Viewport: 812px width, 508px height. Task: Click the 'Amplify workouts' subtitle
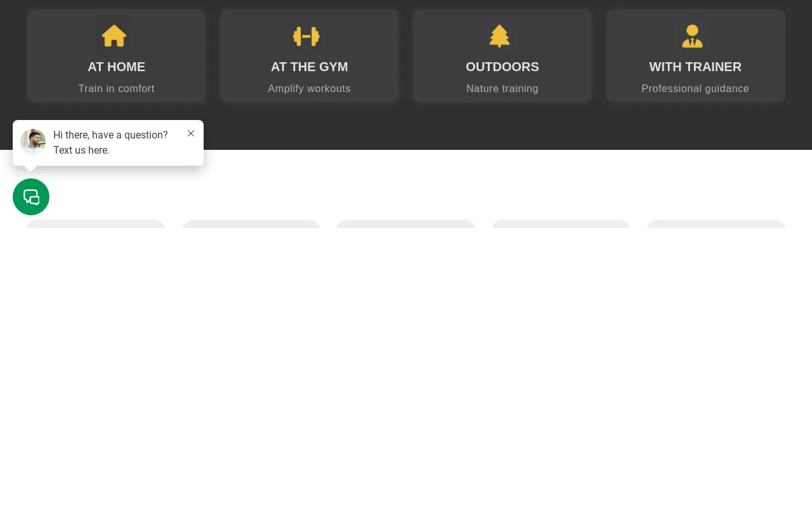click(309, 89)
